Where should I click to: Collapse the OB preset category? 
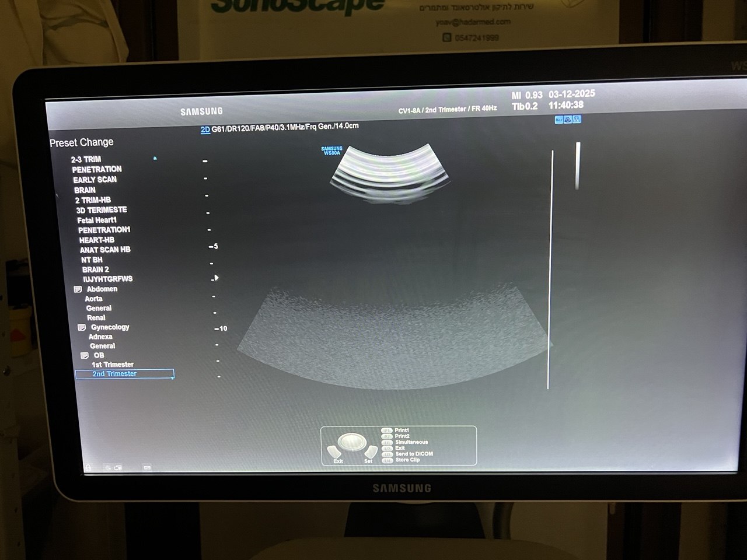[85, 355]
